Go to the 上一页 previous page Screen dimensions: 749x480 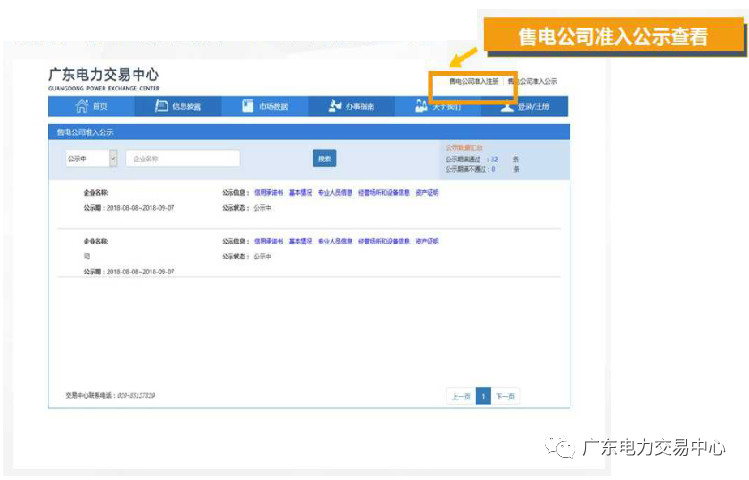[460, 396]
